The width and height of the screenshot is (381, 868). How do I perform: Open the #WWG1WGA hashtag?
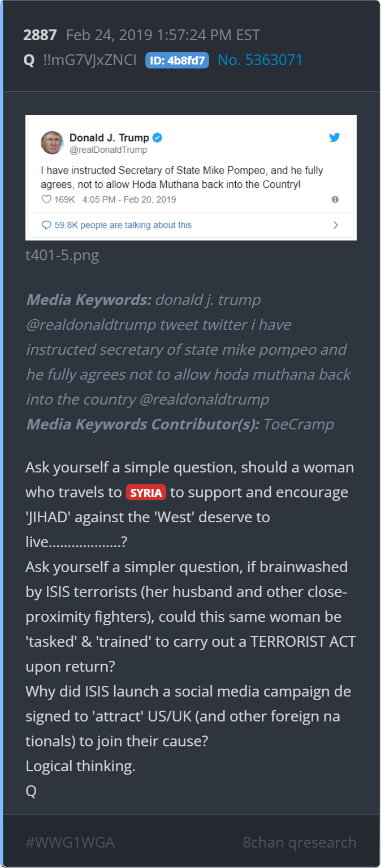[x=70, y=842]
